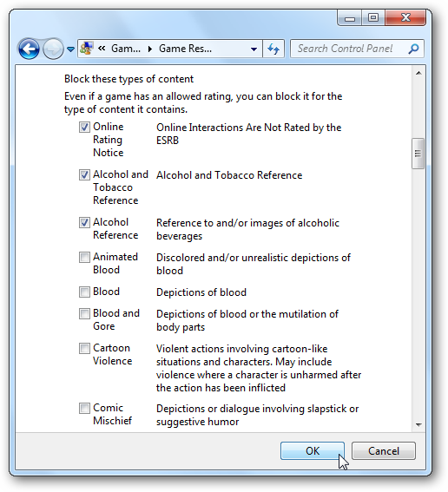Open the recent pages dropdown arrow
This screenshot has height=492, width=448.
click(71, 49)
